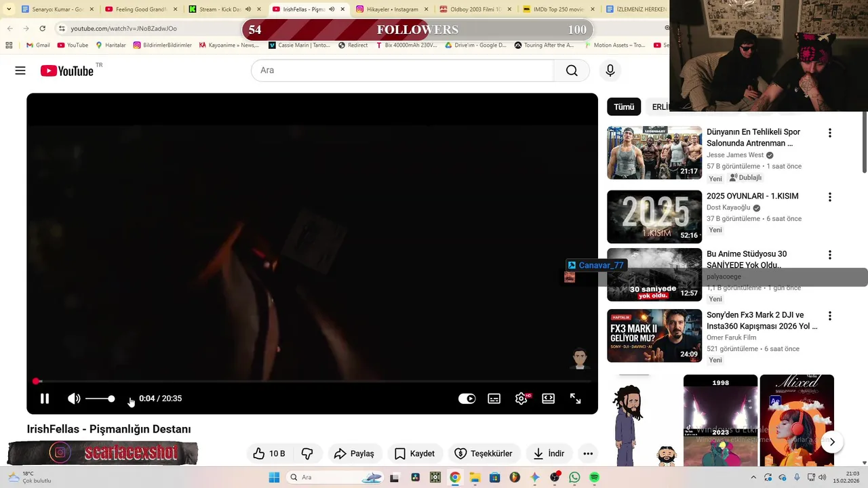Open the YouTube hamburger guide menu
Screen dimensions: 868x488
[20, 70]
